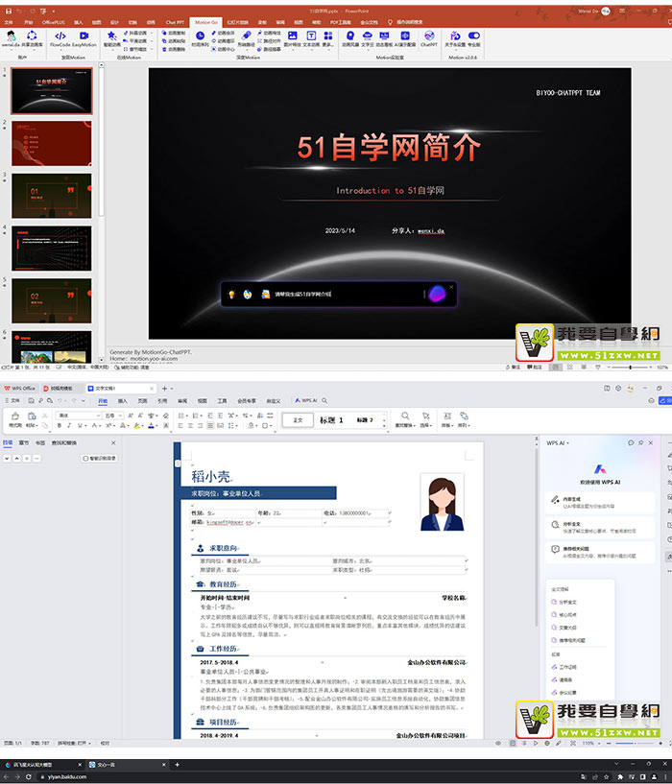Click the timeline clock icon in Motion ribbon
672x784 pixels.
[x=200, y=36]
